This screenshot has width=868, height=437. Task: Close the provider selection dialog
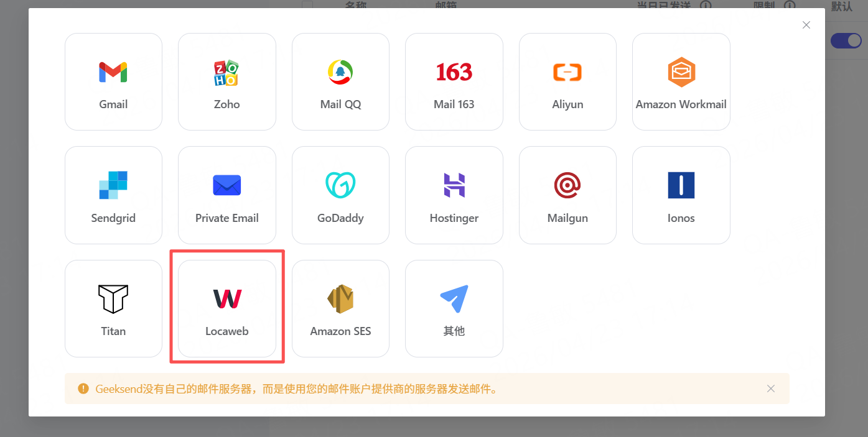pyautogui.click(x=806, y=25)
